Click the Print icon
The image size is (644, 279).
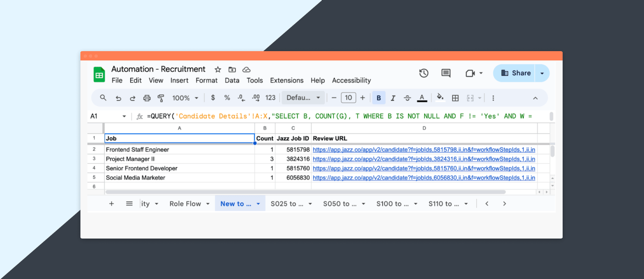pyautogui.click(x=146, y=98)
